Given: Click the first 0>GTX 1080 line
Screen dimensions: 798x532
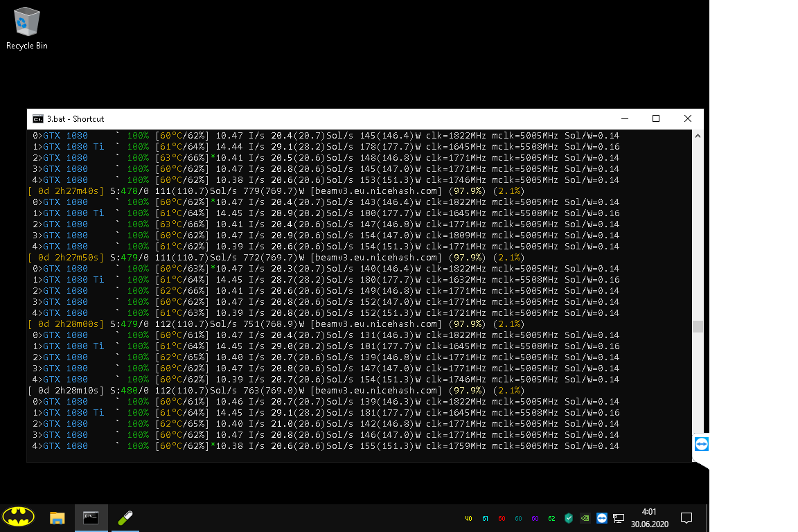Looking at the screenshot, I should click(x=326, y=136).
